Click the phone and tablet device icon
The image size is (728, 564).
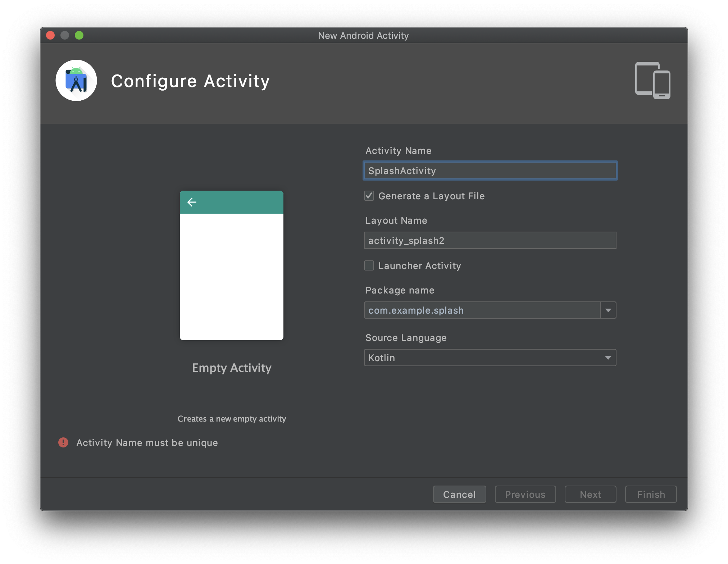(x=652, y=81)
